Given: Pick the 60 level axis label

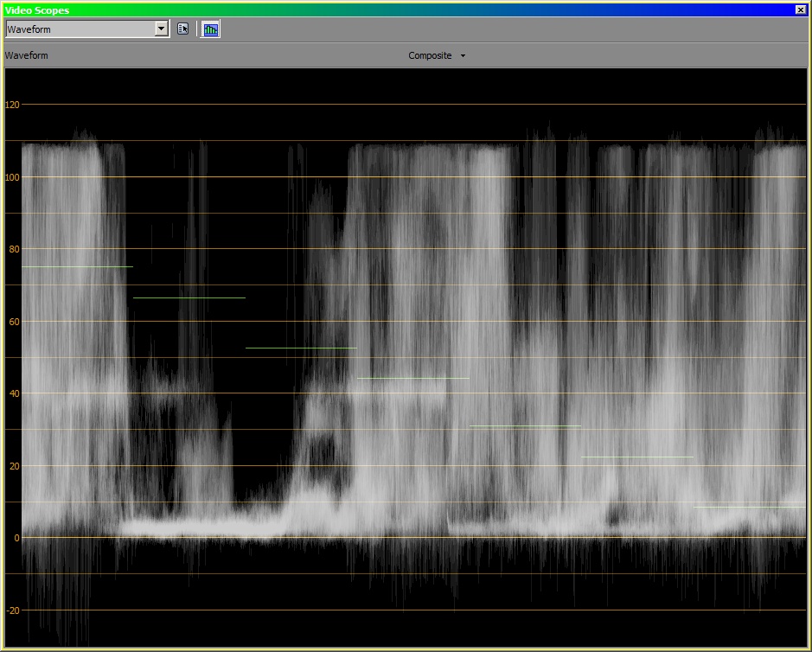Looking at the screenshot, I should [x=14, y=322].
